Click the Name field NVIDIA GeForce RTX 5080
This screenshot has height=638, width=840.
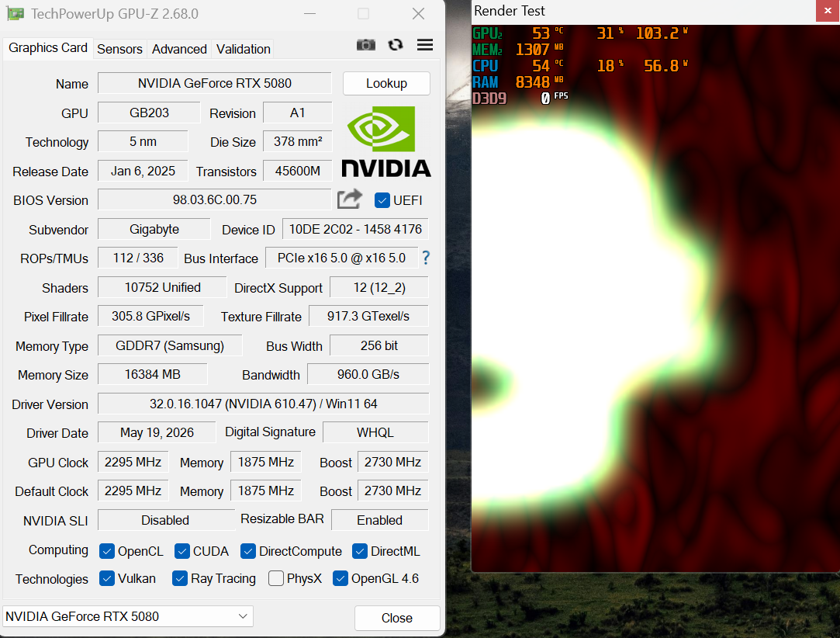214,83
